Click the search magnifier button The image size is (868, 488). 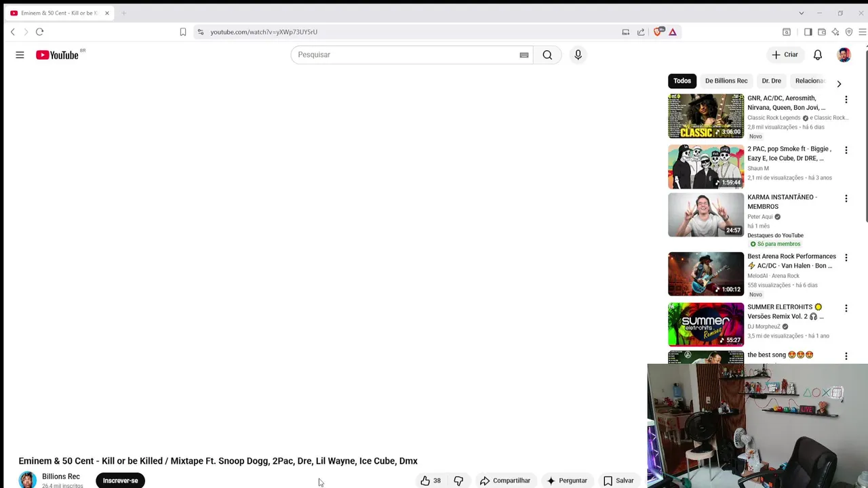point(547,55)
